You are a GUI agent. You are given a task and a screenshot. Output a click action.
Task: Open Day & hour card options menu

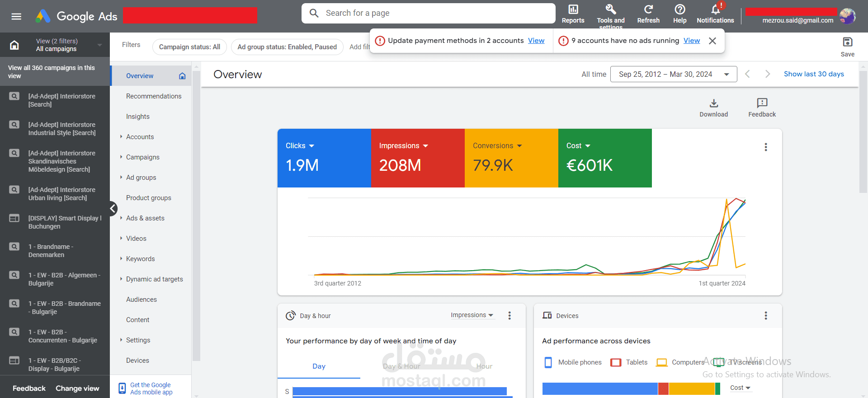[509, 316]
